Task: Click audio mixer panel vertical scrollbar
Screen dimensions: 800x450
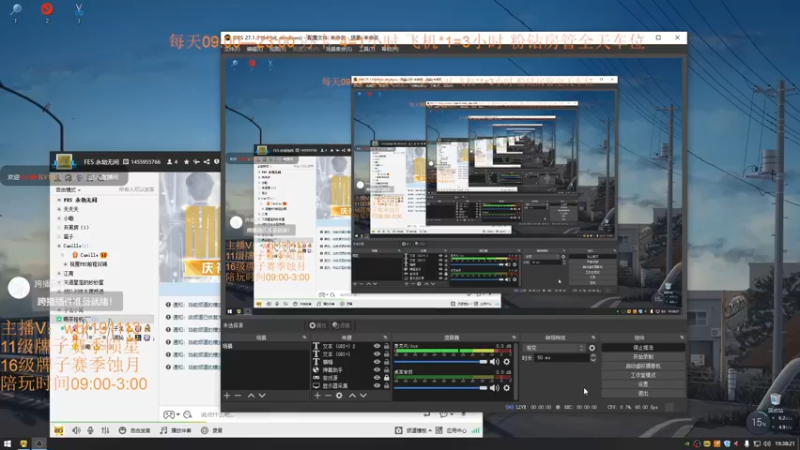Action: point(515,371)
